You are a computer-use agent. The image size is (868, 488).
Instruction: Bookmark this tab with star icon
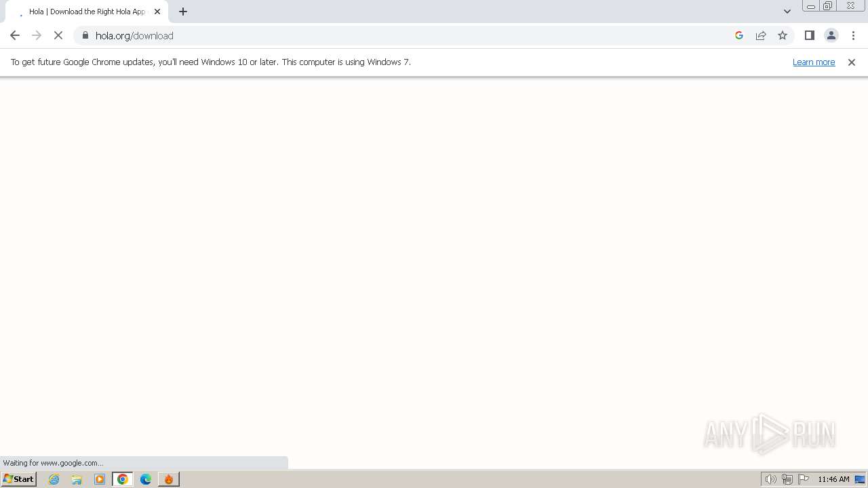pos(783,35)
